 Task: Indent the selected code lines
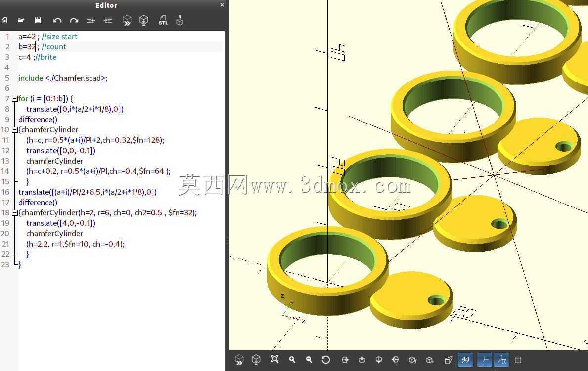[108, 20]
